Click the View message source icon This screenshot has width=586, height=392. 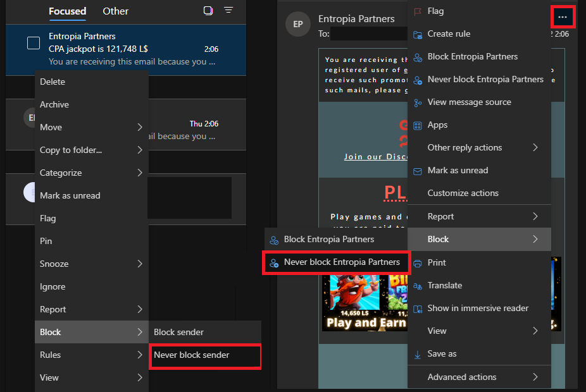tap(418, 102)
